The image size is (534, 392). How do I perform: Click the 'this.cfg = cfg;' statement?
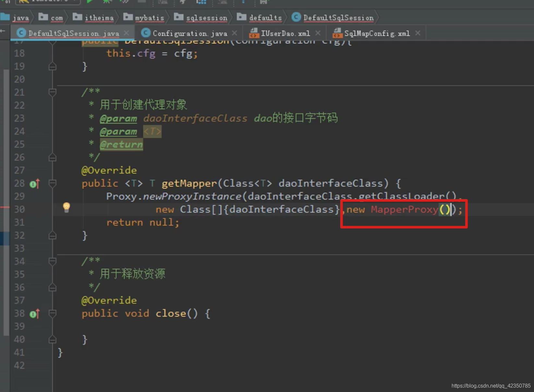pos(152,54)
